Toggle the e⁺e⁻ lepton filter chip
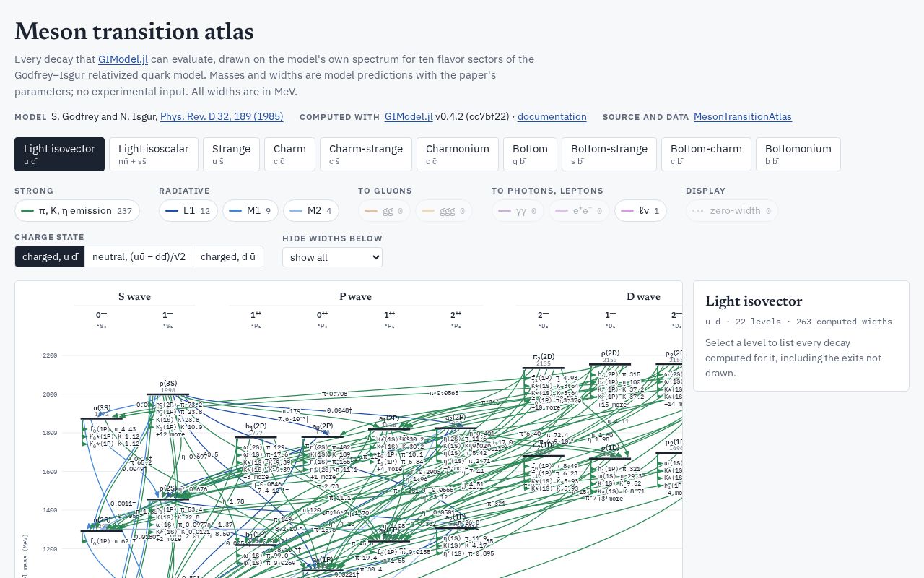The image size is (924, 578). 580,210
